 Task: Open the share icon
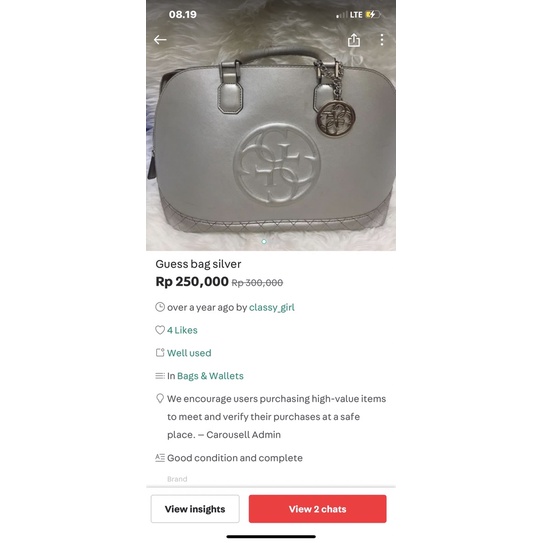[354, 40]
